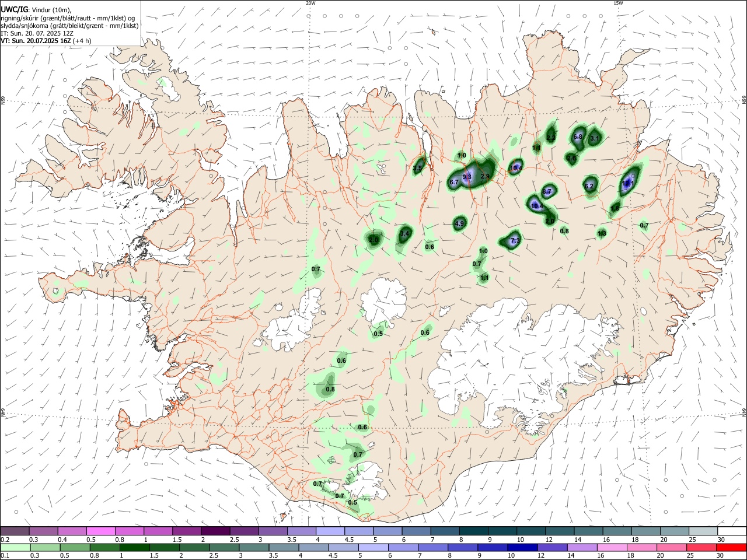747x560 pixels.
Task: Click the 12.1 mm precipitation maximum label
Action: tap(628, 183)
